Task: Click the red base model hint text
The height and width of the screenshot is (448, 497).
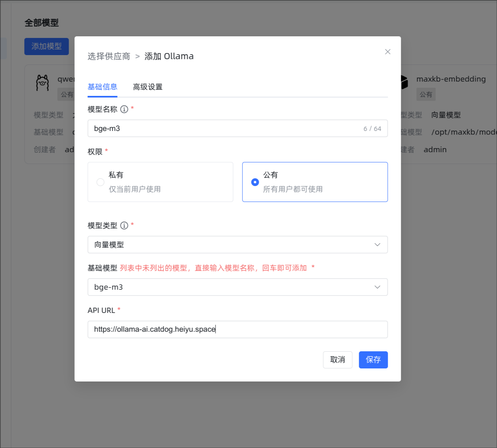Action: (x=213, y=268)
